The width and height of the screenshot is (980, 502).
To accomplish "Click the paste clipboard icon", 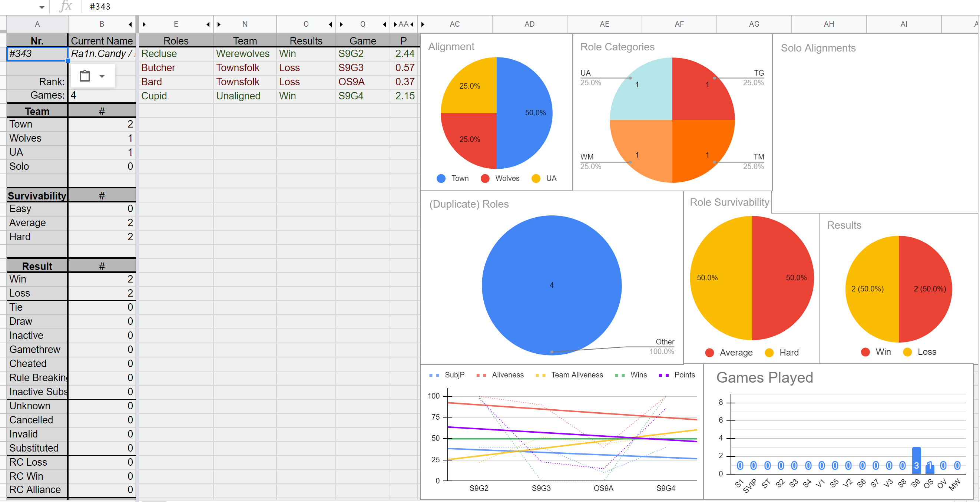I will pyautogui.click(x=85, y=76).
